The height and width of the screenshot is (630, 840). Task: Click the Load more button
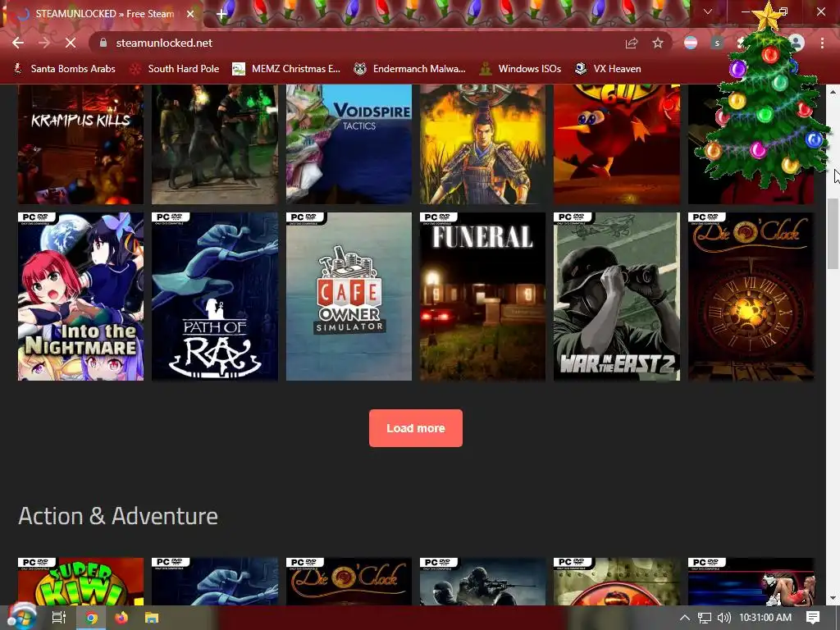[416, 428]
